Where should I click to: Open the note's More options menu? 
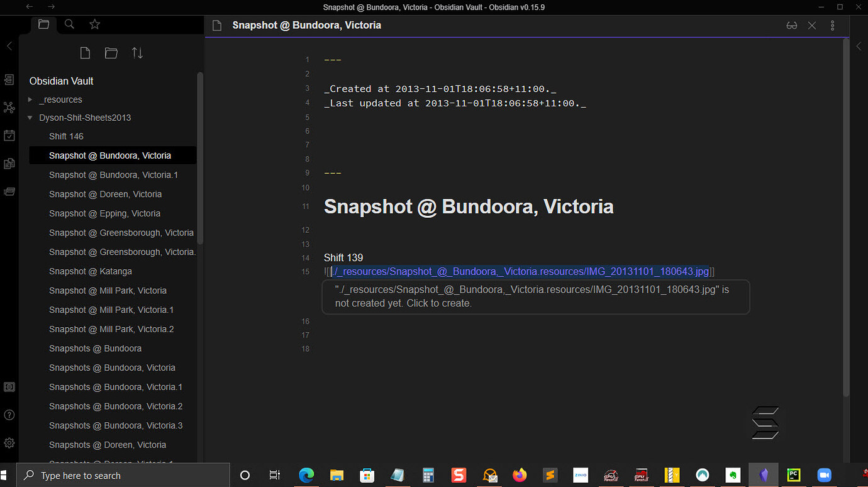(832, 26)
